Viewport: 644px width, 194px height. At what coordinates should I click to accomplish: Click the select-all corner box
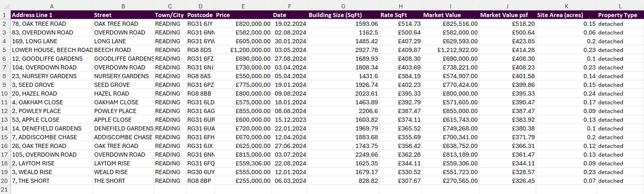click(x=5, y=6)
